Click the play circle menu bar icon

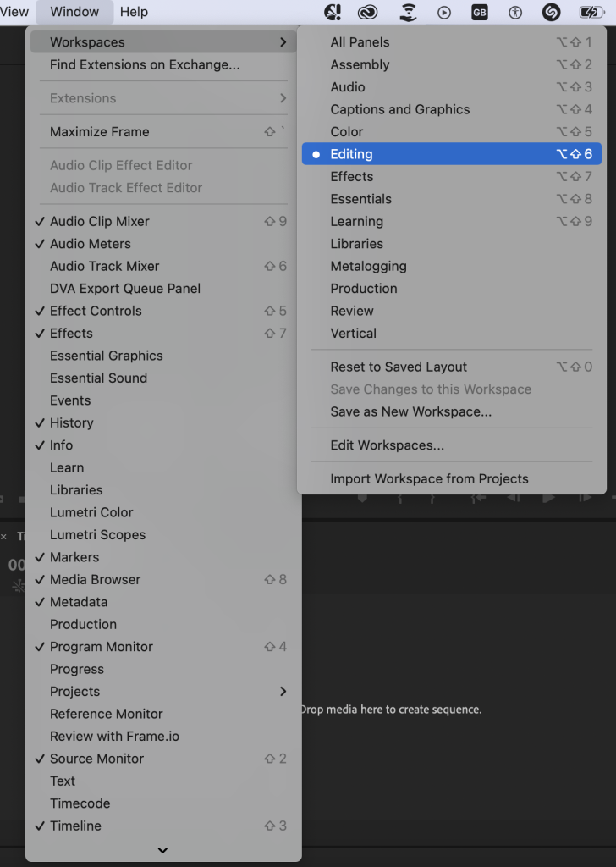443,12
